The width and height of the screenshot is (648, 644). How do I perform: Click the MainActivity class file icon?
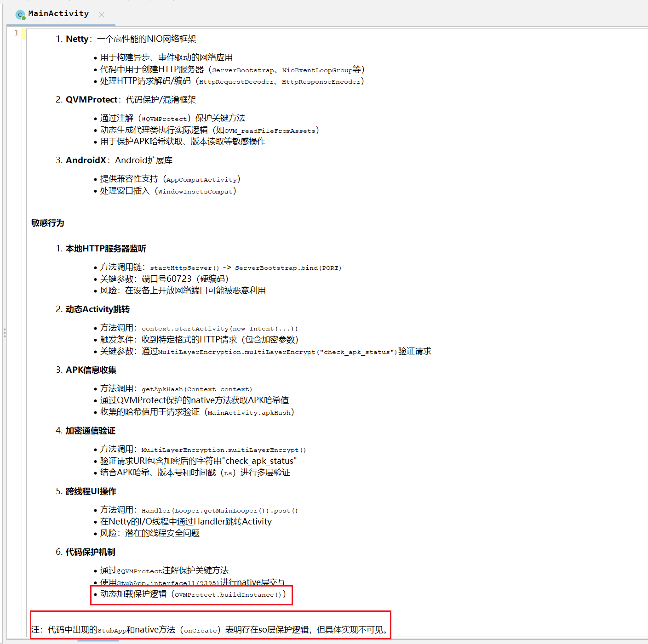[x=20, y=15]
